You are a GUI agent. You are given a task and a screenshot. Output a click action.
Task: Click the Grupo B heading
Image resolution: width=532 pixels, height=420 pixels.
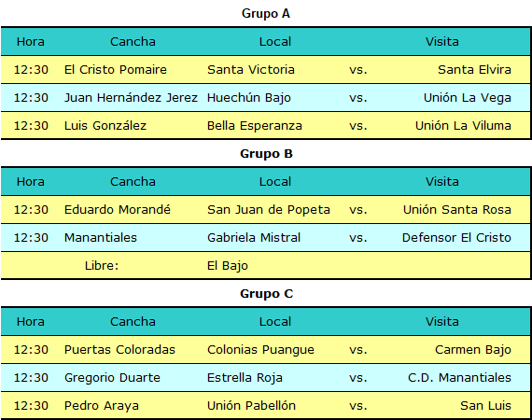[x=266, y=154]
